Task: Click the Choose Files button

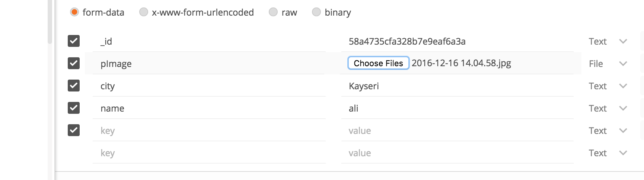Action: click(378, 63)
